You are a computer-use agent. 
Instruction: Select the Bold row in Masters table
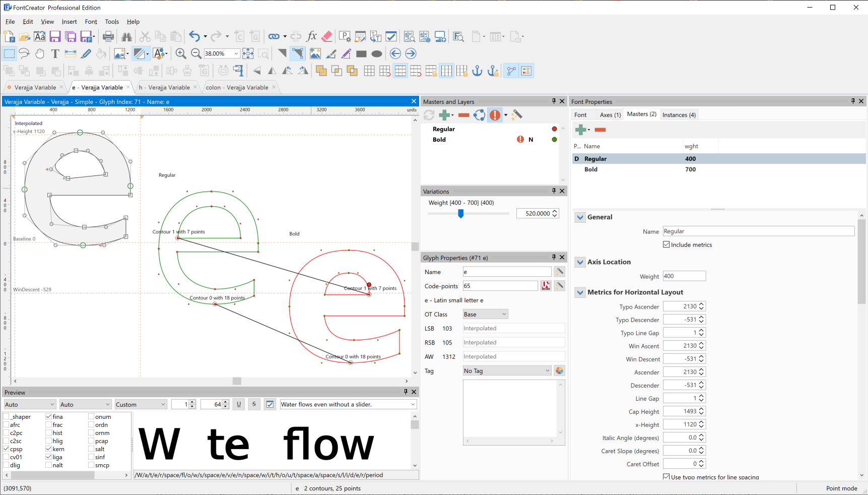coord(591,169)
